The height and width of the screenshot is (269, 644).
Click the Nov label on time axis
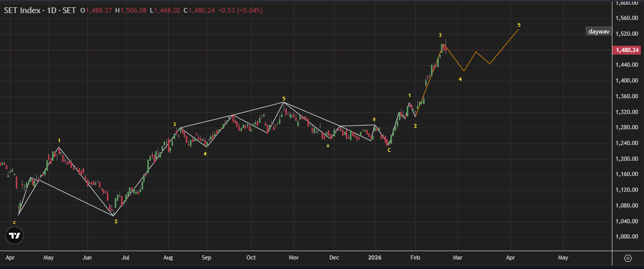click(294, 258)
